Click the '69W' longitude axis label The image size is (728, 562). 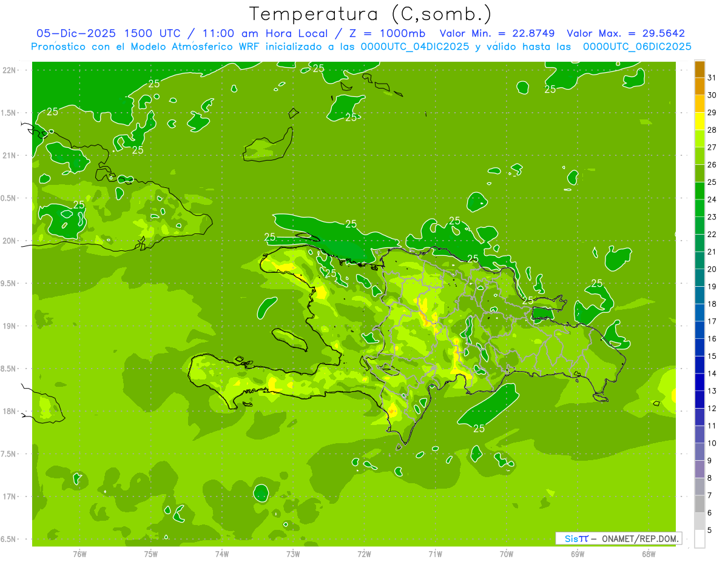578,554
